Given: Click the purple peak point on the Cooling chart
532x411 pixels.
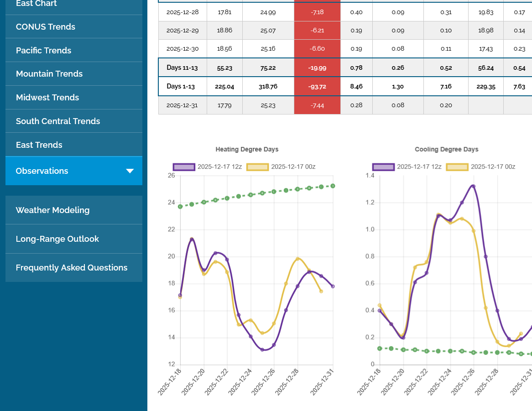Looking at the screenshot, I should pos(473,186).
